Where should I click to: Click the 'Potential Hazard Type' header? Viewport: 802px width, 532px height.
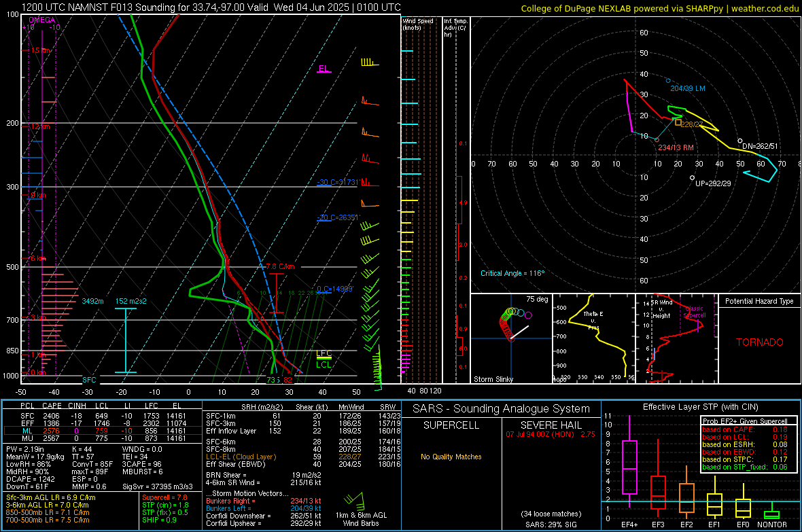(x=759, y=301)
